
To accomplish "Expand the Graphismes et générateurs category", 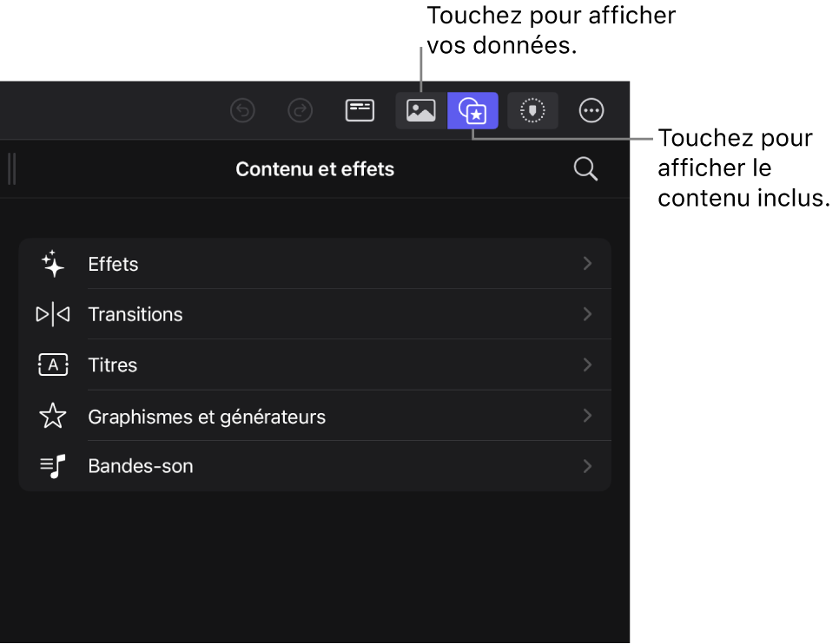I will 587,416.
